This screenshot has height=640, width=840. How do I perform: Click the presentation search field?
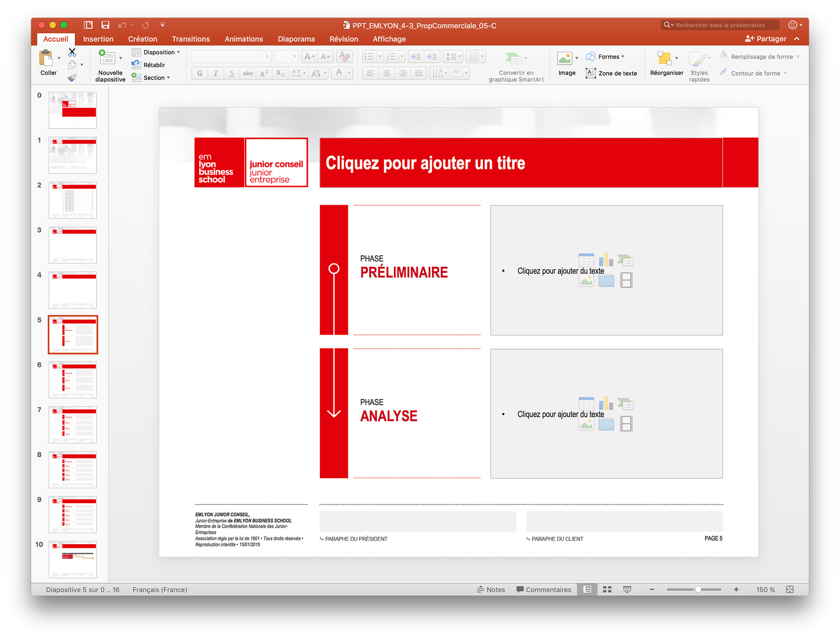720,25
